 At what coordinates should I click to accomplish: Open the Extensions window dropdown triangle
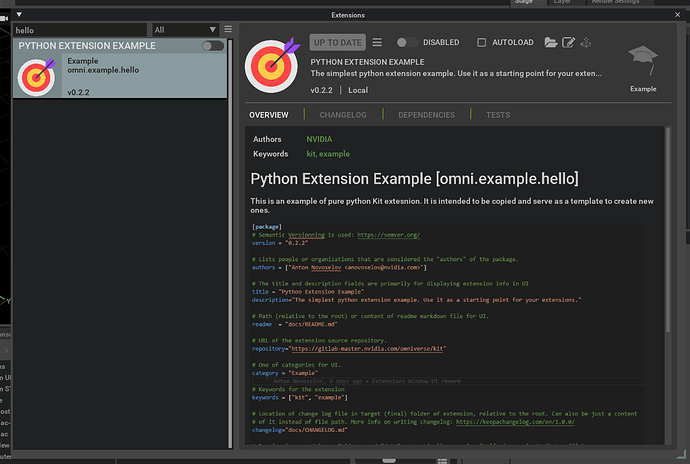pos(19,15)
